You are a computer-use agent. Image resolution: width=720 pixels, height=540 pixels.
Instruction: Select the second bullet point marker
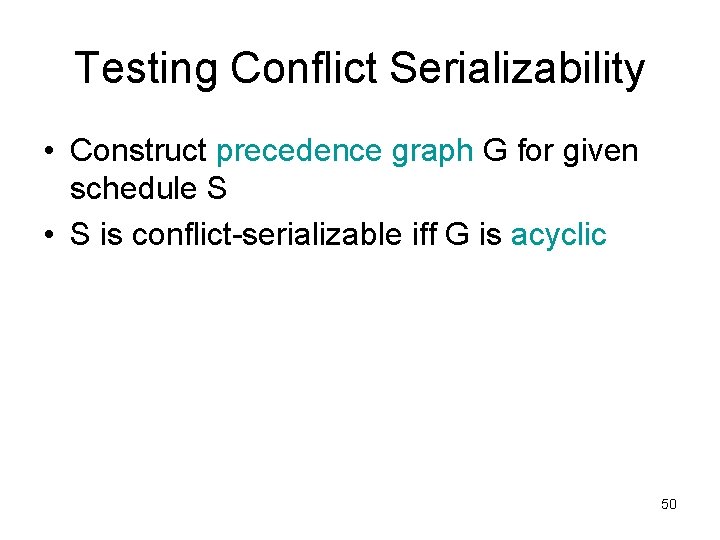49,235
